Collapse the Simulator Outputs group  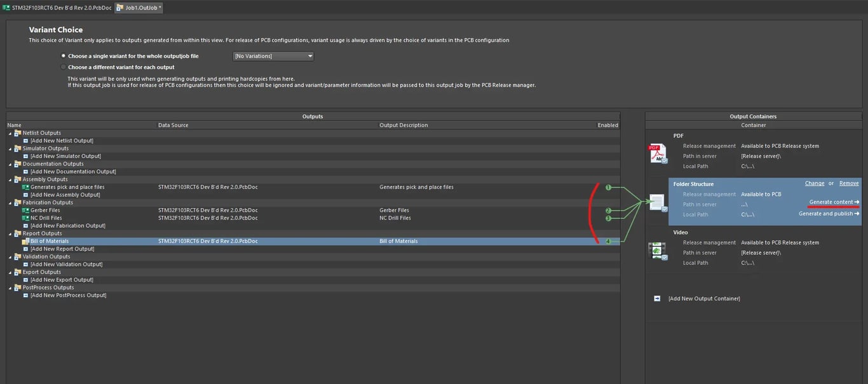point(10,149)
